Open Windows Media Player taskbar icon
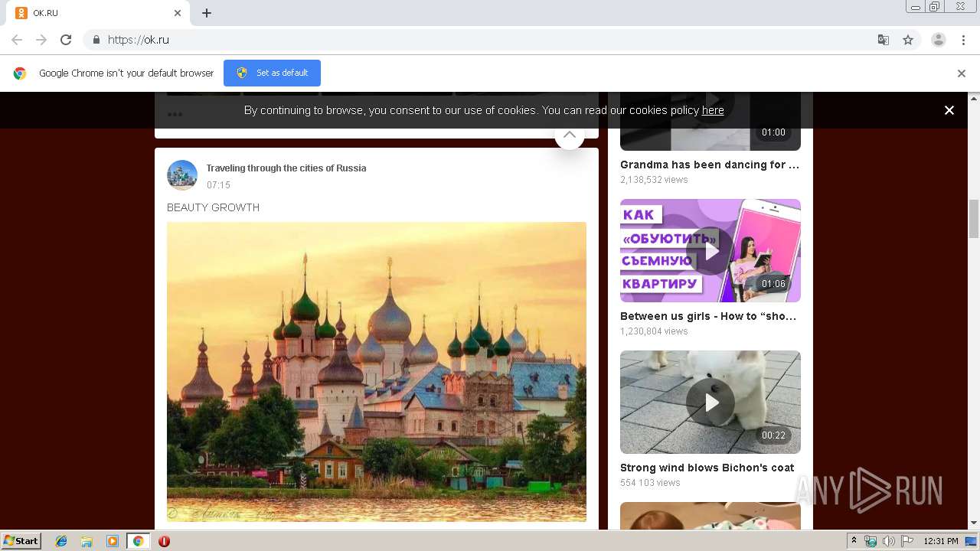This screenshot has height=551, width=980. [x=112, y=541]
